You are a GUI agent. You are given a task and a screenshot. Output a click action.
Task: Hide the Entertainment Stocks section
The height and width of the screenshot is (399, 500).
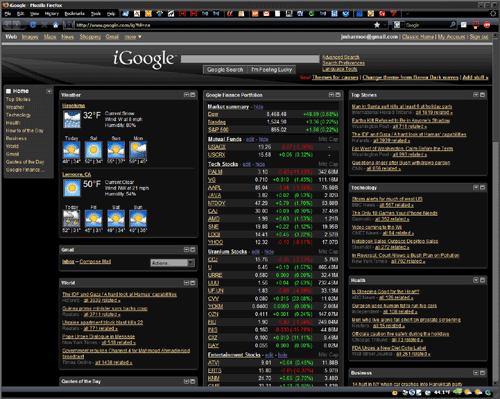282,355
